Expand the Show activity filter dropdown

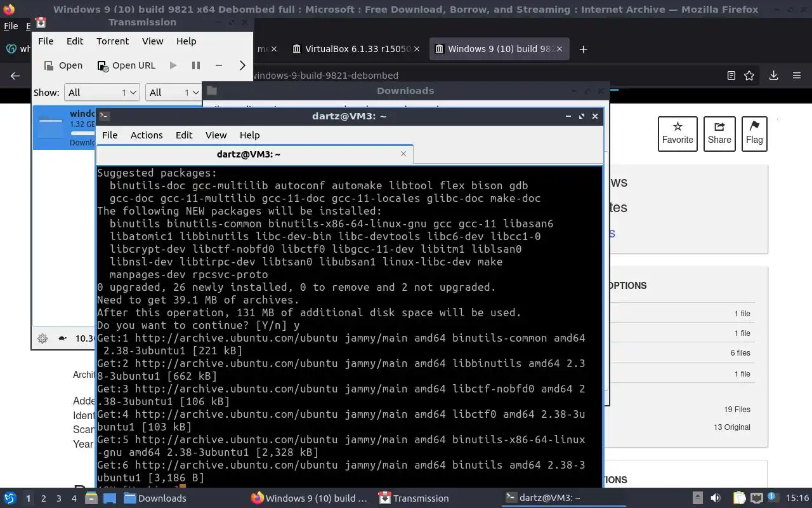point(101,93)
